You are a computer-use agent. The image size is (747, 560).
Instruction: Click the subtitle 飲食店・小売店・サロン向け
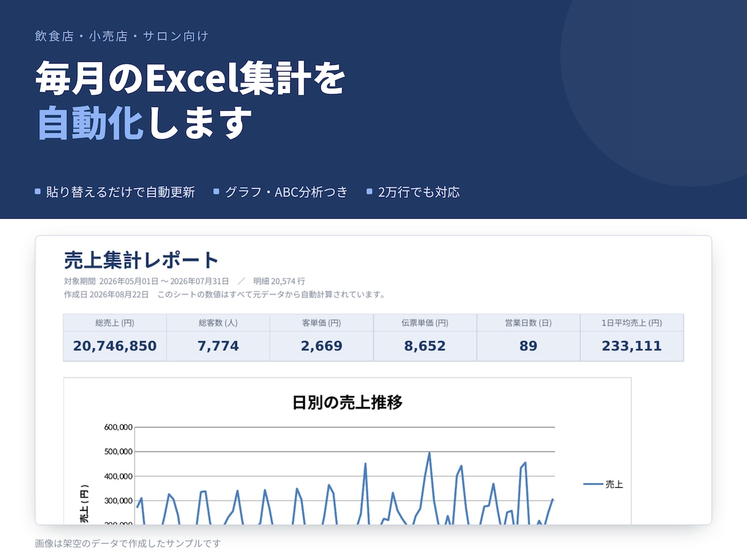pyautogui.click(x=122, y=36)
